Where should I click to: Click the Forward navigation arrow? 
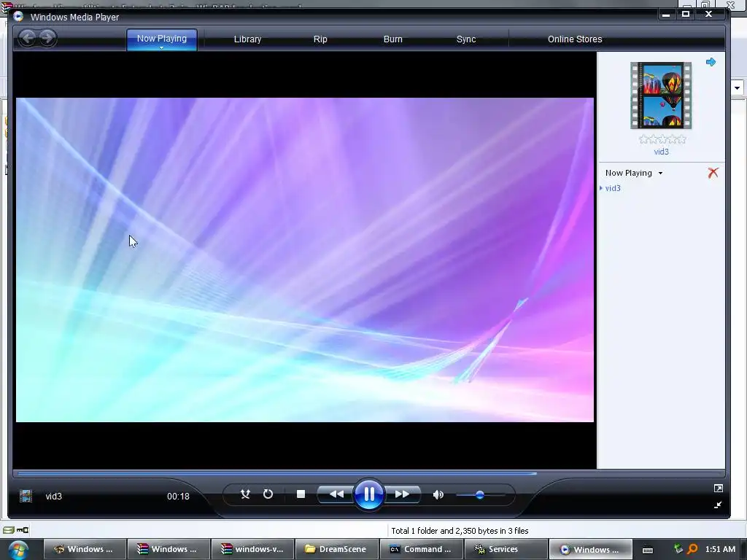click(47, 38)
